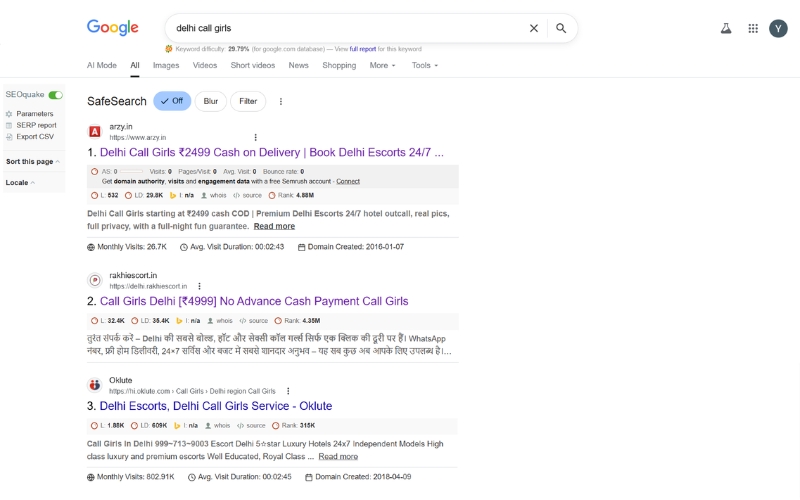
Task: Click the magnifier search icon
Action: 561,29
